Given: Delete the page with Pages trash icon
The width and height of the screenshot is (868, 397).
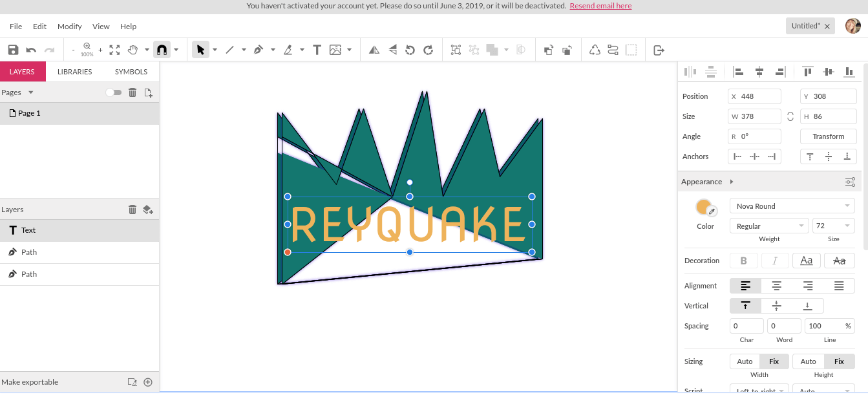Looking at the screenshot, I should click(132, 92).
